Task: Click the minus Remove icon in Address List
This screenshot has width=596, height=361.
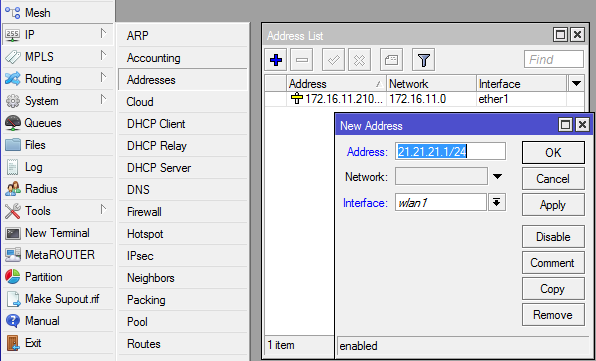Action: tap(302, 60)
